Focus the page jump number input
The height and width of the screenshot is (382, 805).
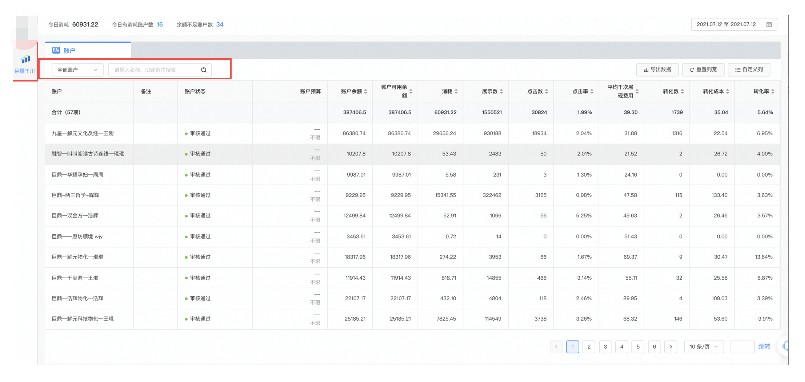tap(742, 347)
